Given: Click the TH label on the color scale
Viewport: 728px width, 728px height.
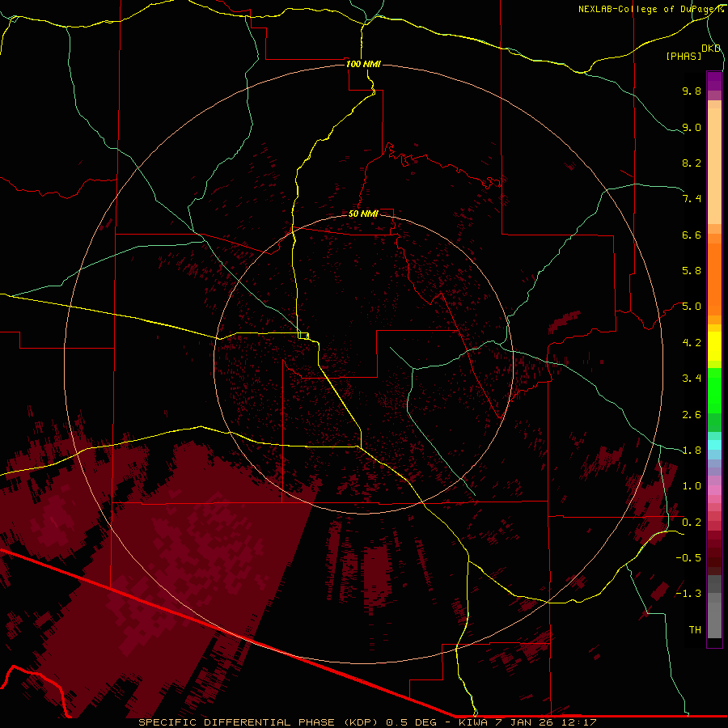Looking at the screenshot, I should tap(695, 630).
